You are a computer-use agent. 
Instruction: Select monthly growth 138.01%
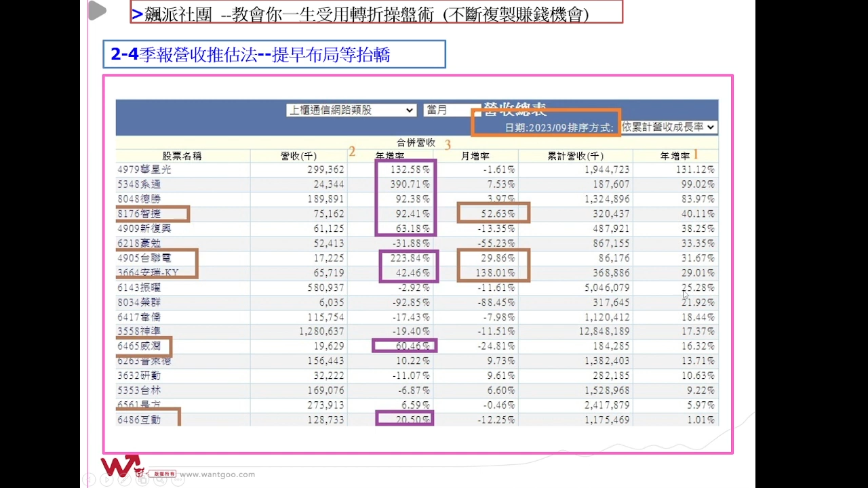click(494, 273)
